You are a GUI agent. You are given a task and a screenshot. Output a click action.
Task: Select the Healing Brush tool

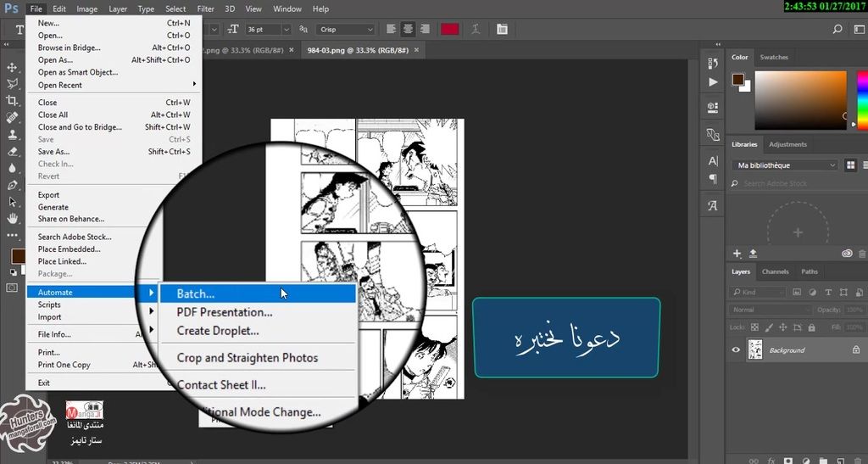coord(12,117)
